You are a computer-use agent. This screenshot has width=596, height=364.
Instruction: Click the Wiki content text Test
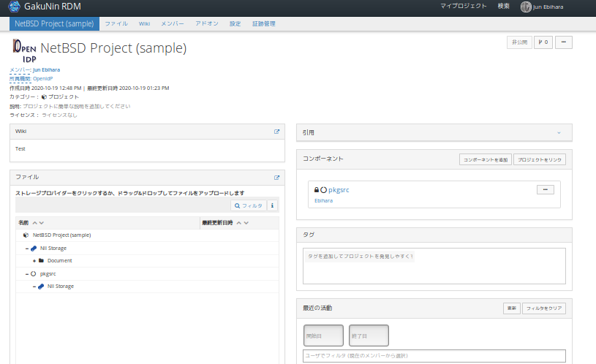pyautogui.click(x=20, y=149)
